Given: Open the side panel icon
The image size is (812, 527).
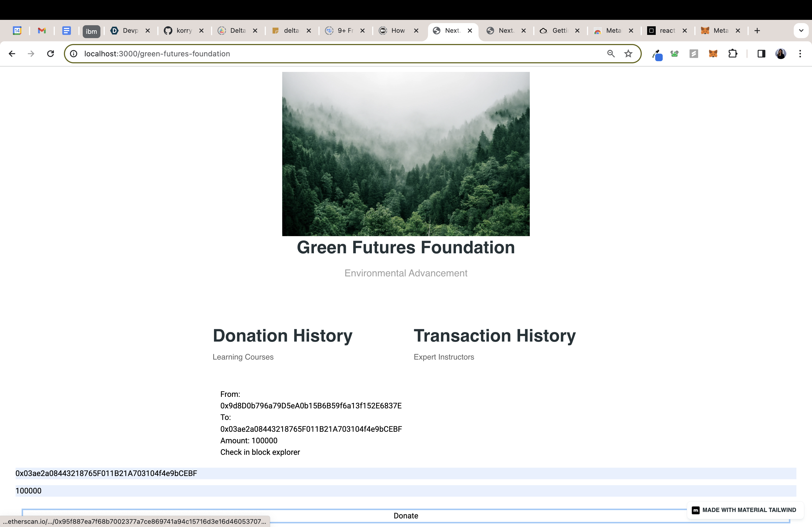Looking at the screenshot, I should (761, 53).
